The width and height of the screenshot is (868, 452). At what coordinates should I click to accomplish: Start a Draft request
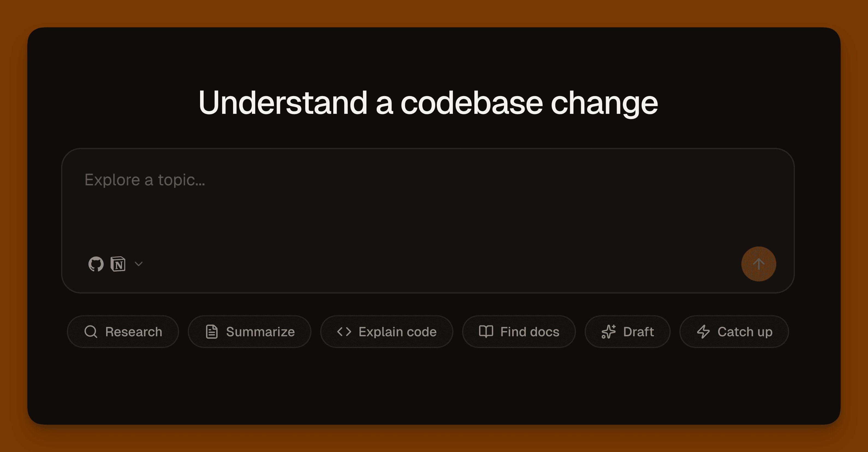point(628,331)
